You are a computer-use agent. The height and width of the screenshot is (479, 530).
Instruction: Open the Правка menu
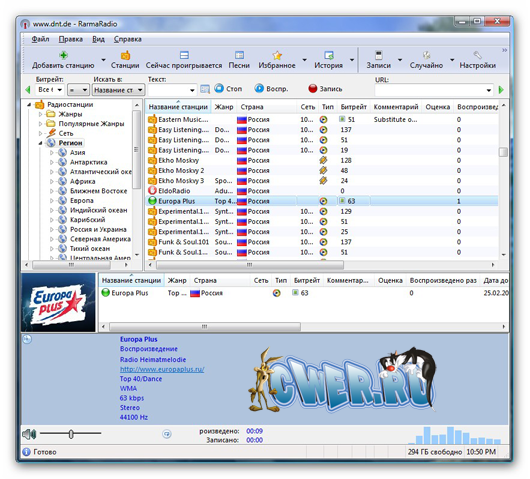[71, 39]
